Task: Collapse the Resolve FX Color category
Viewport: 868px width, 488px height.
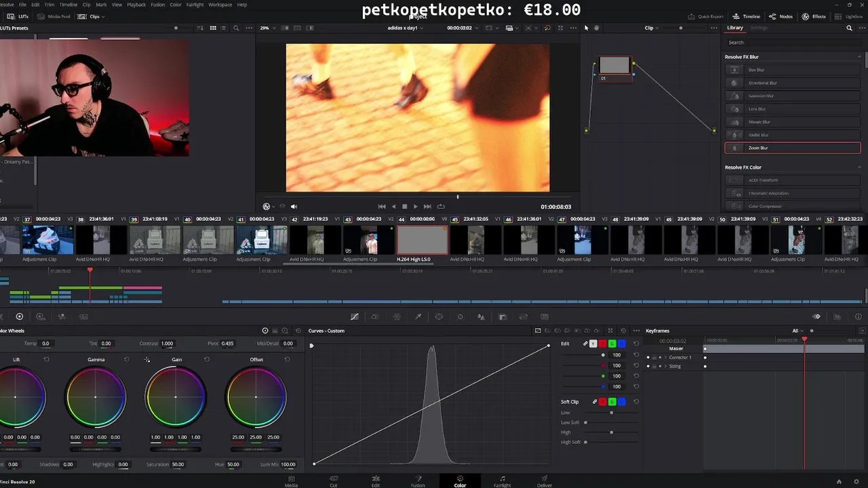Action: tap(860, 167)
